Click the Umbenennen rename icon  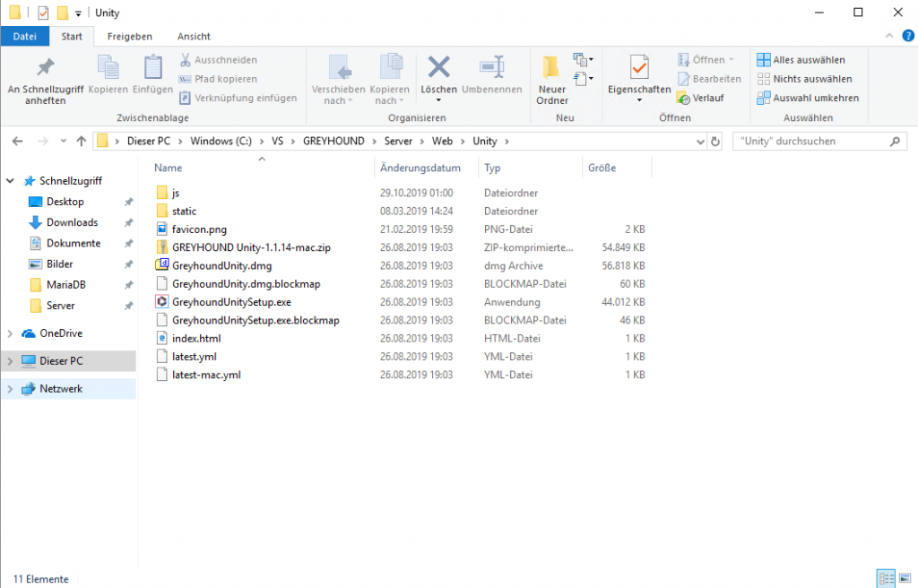492,66
